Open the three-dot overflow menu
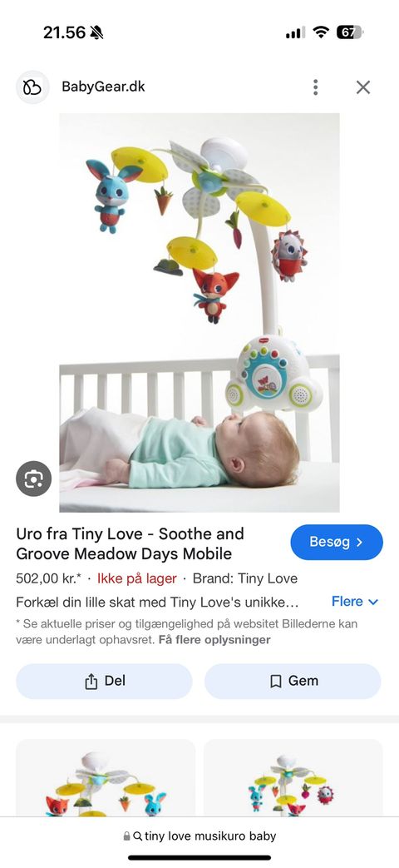The height and width of the screenshot is (868, 399). tap(315, 87)
